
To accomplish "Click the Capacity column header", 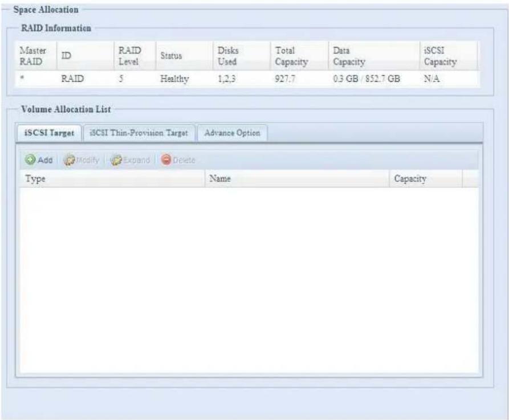I will [426, 178].
